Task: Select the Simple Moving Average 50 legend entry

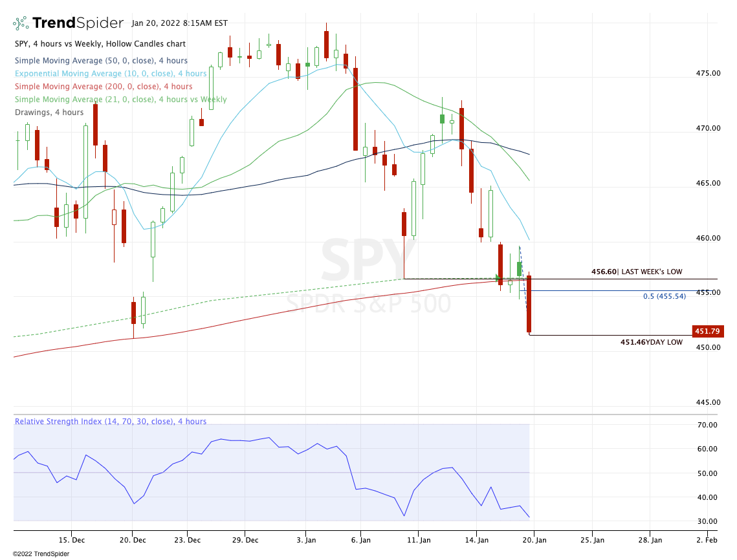Action: coord(101,61)
